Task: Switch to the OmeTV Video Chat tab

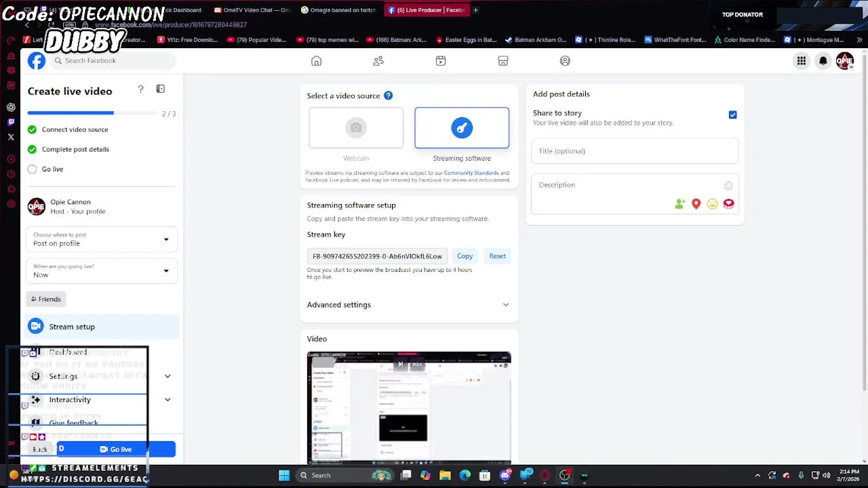Action: 251,10
